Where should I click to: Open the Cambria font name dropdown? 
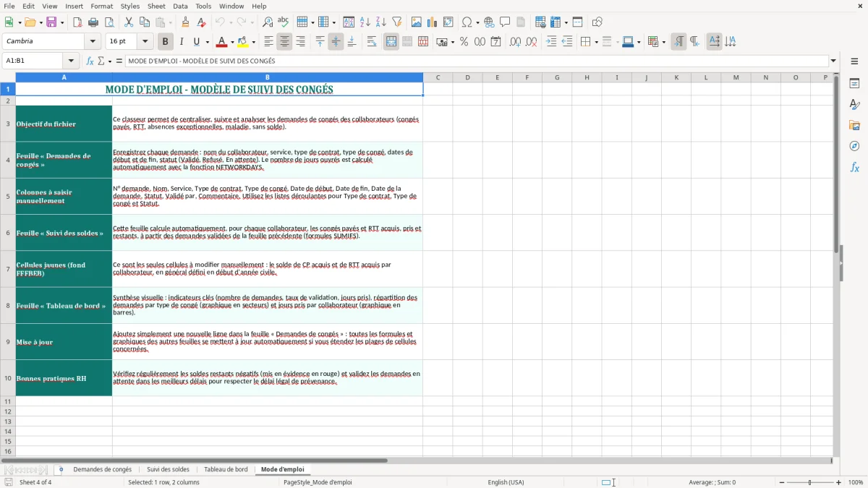coord(93,42)
